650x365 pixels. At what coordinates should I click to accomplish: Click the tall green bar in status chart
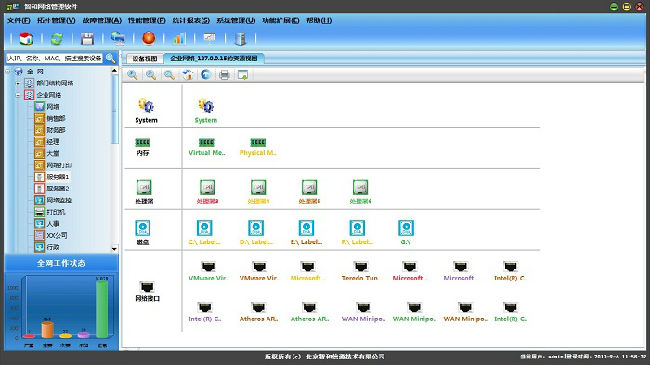(x=102, y=308)
